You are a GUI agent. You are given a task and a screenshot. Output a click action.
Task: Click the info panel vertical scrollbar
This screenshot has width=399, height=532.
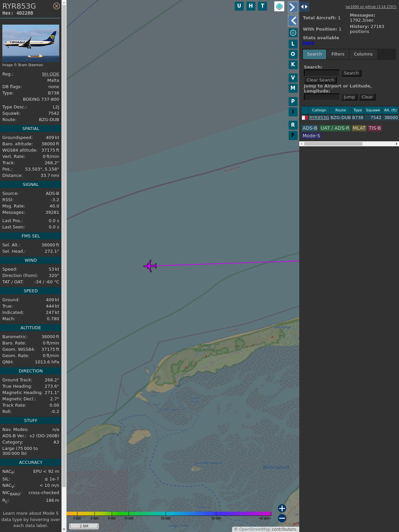(64, 246)
